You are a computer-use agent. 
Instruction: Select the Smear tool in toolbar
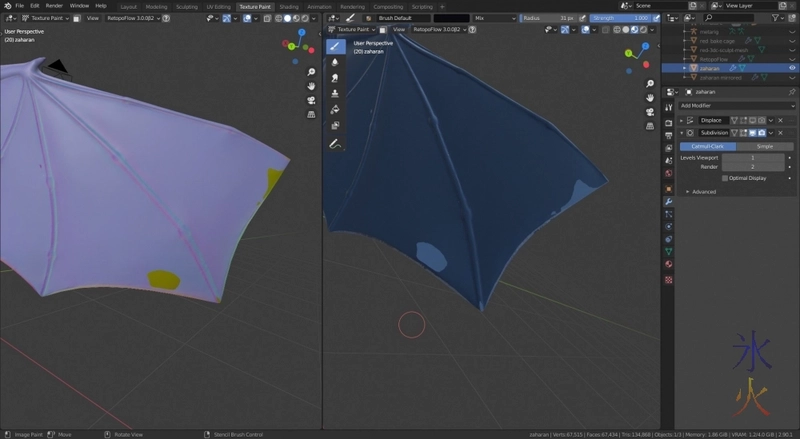[335, 78]
